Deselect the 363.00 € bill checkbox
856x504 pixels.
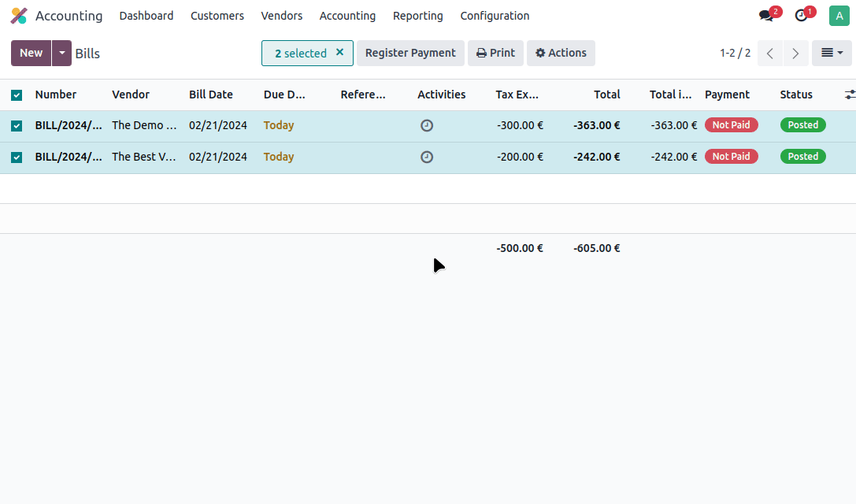[x=17, y=125]
